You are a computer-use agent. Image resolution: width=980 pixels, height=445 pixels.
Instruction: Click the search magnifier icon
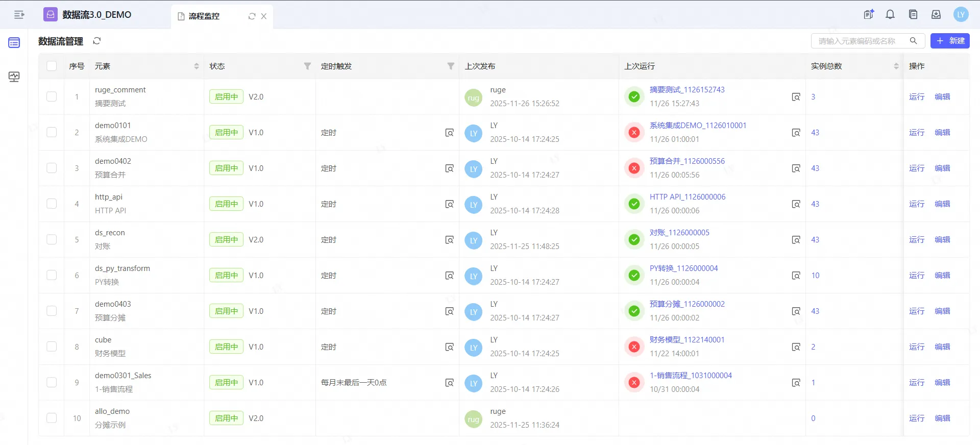tap(913, 41)
